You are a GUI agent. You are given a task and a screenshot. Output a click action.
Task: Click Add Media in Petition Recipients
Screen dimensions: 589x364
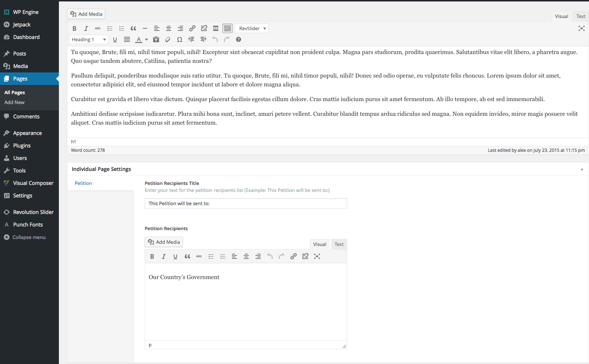164,242
